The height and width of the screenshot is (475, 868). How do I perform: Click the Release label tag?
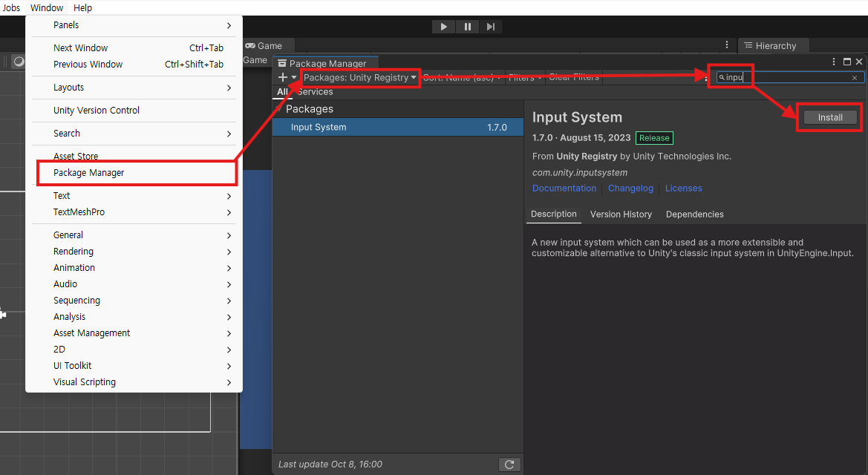coord(654,138)
